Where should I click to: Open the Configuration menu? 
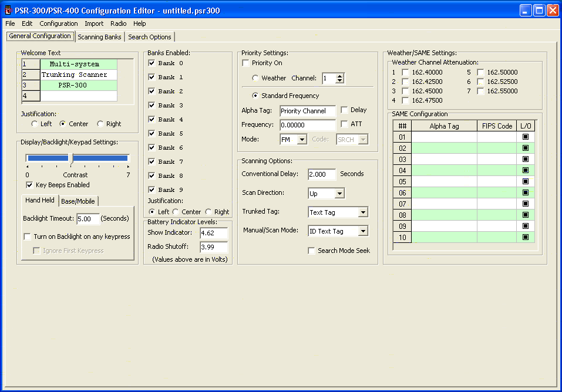coord(59,23)
